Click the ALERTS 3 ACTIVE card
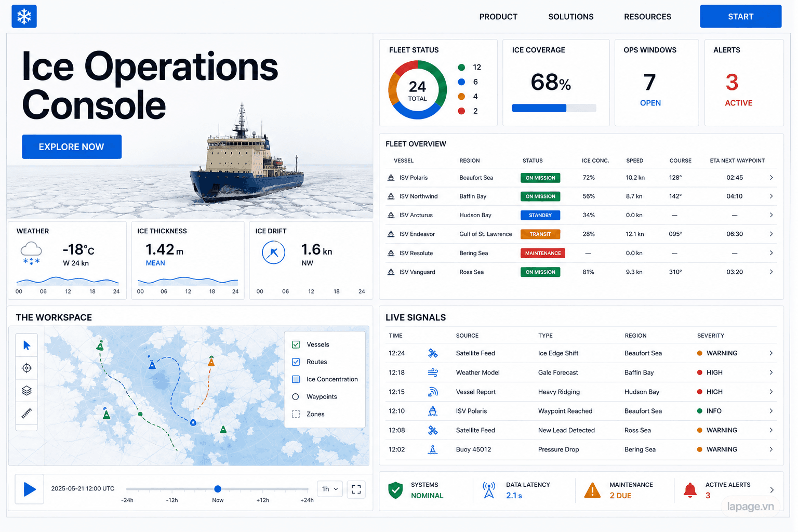The width and height of the screenshot is (798, 532). 744,83
